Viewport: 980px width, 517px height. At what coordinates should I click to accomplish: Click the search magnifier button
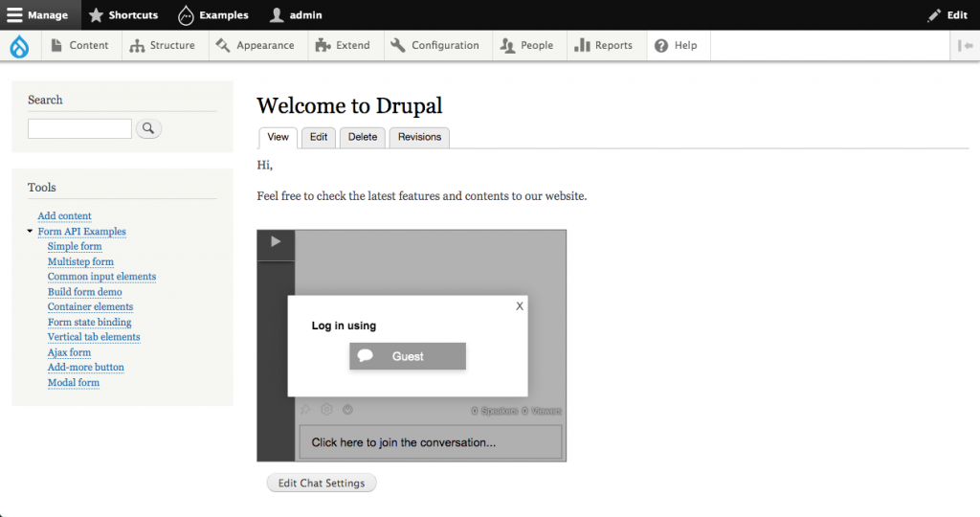148,128
